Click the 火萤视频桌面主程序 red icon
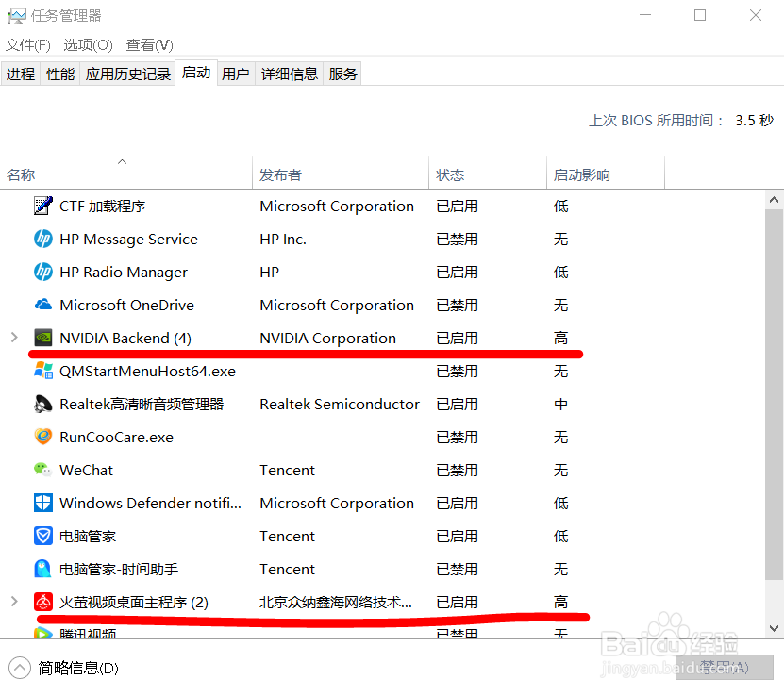The image size is (784, 696). coord(43,601)
